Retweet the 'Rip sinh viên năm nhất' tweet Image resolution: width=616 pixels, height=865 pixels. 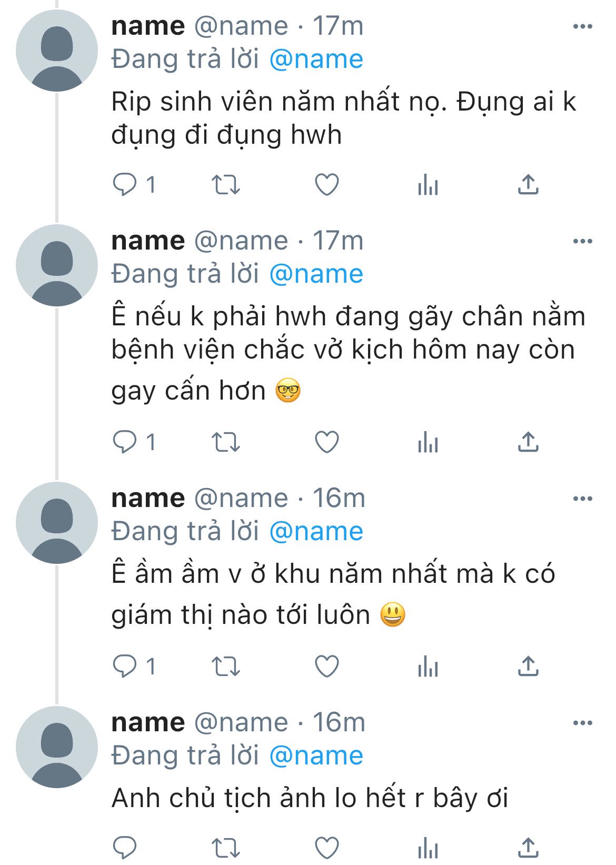click(225, 185)
